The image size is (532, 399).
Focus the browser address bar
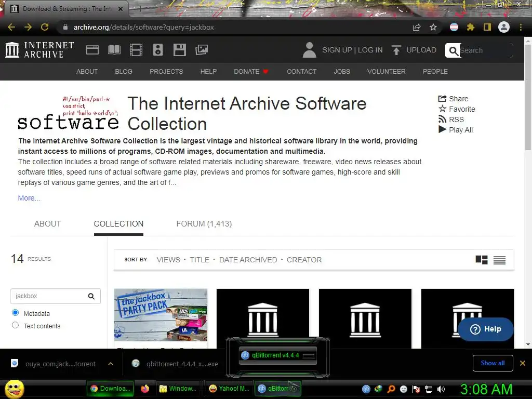234,27
